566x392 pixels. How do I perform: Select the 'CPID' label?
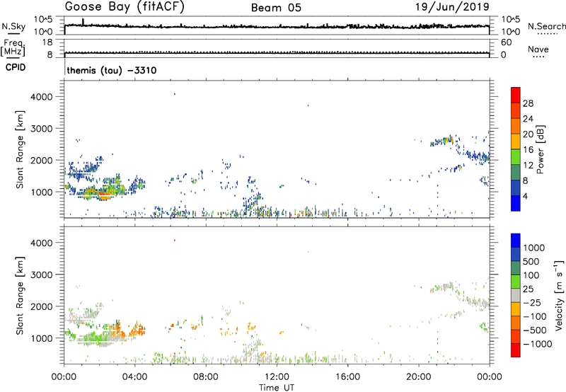16,67
